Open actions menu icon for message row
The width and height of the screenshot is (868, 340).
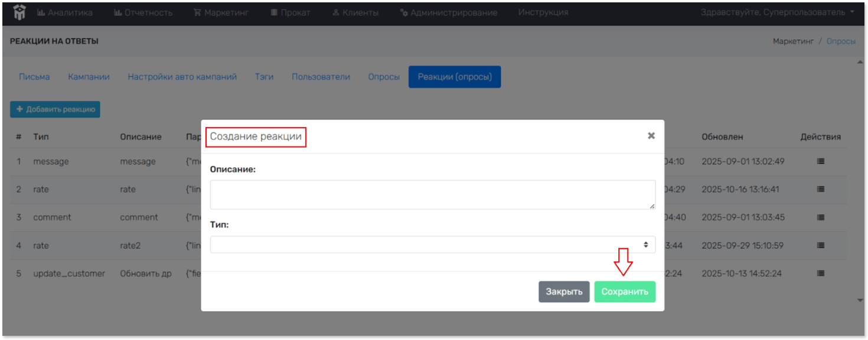click(x=820, y=161)
